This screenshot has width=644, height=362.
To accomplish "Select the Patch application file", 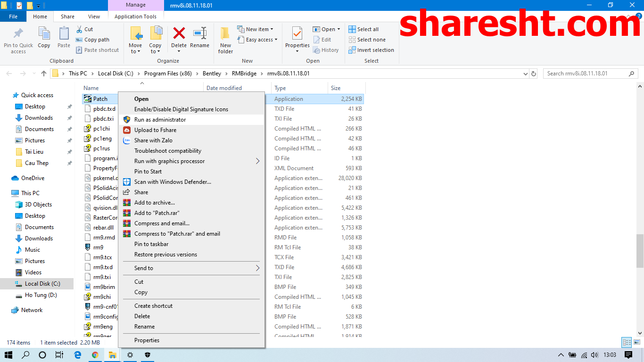I will coord(100,99).
